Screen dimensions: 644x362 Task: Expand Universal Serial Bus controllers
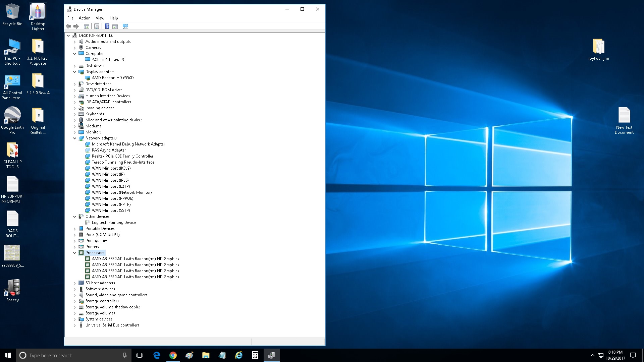75,325
